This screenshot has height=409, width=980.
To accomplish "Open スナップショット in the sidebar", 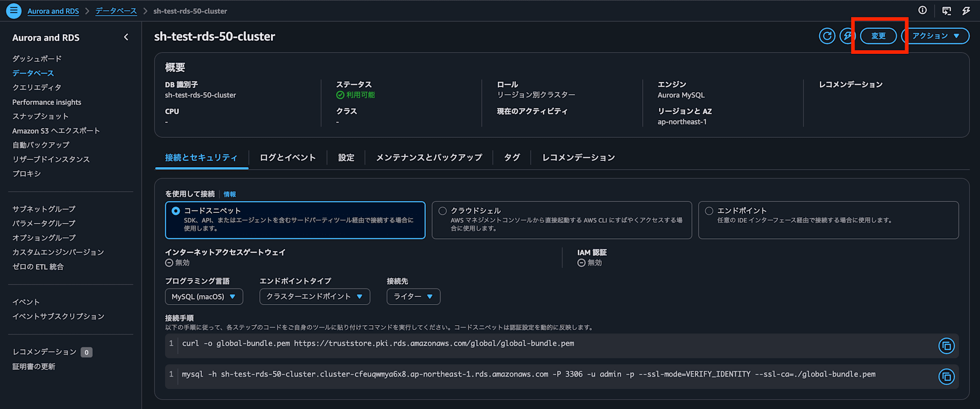I will click(41, 116).
